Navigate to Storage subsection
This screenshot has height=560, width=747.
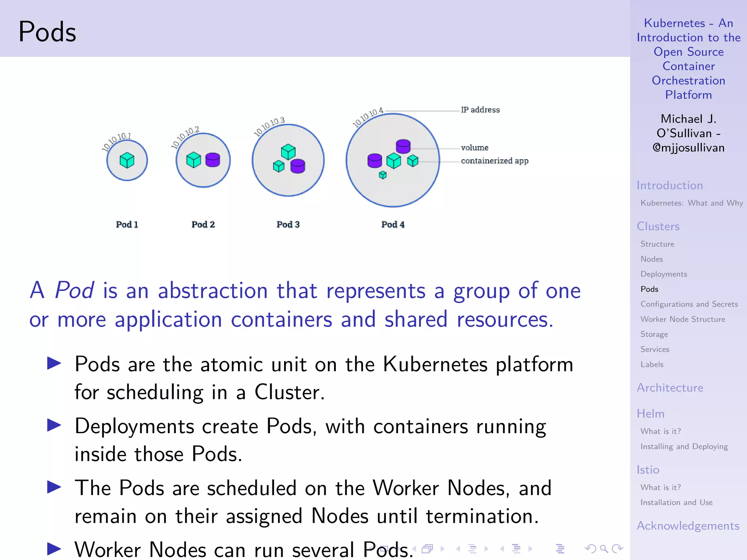coord(654,334)
